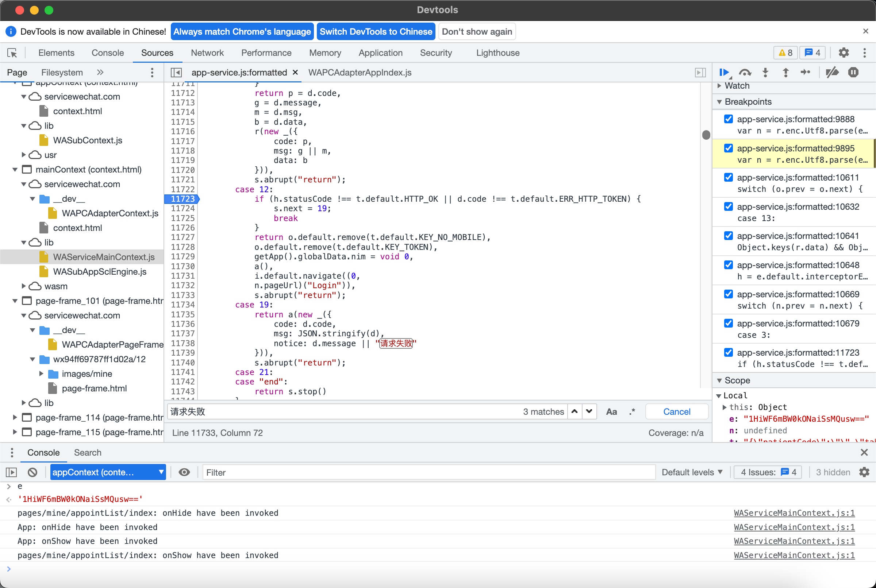Activate the inspect element picker icon
The image size is (876, 588).
point(12,53)
